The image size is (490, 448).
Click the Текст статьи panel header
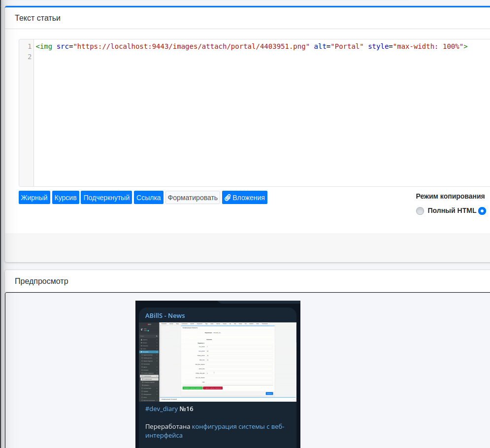[x=38, y=18]
